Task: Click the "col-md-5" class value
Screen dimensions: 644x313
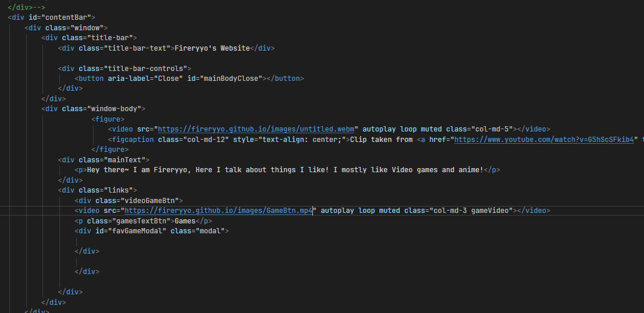Action: (490, 129)
